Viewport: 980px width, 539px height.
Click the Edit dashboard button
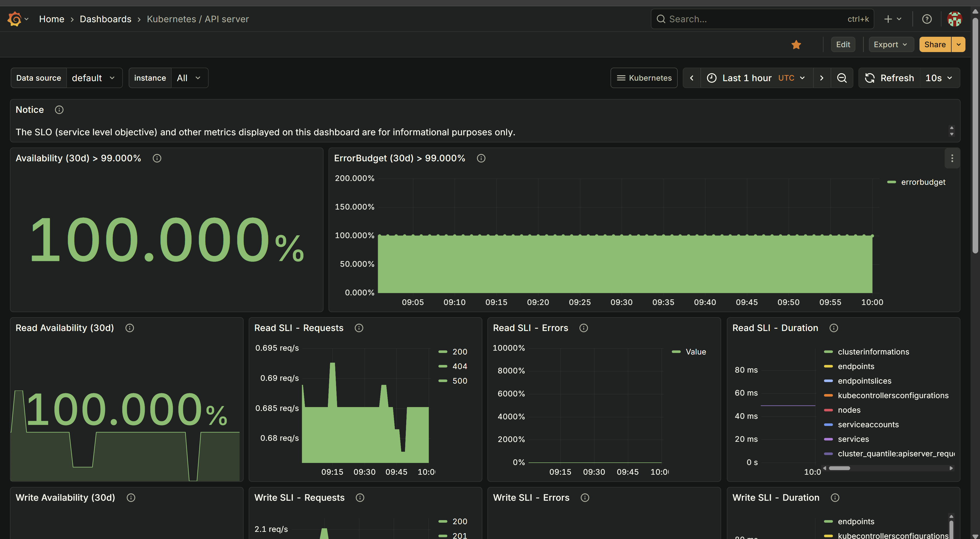coord(843,44)
